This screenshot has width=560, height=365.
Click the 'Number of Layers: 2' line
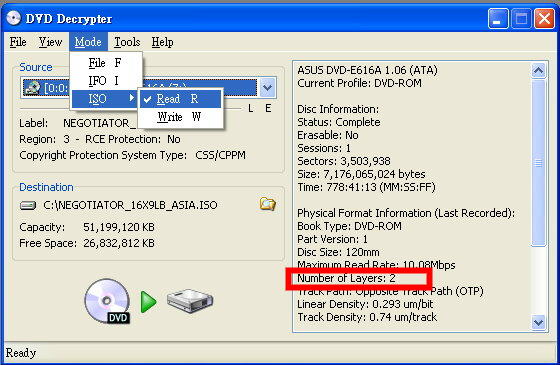346,278
